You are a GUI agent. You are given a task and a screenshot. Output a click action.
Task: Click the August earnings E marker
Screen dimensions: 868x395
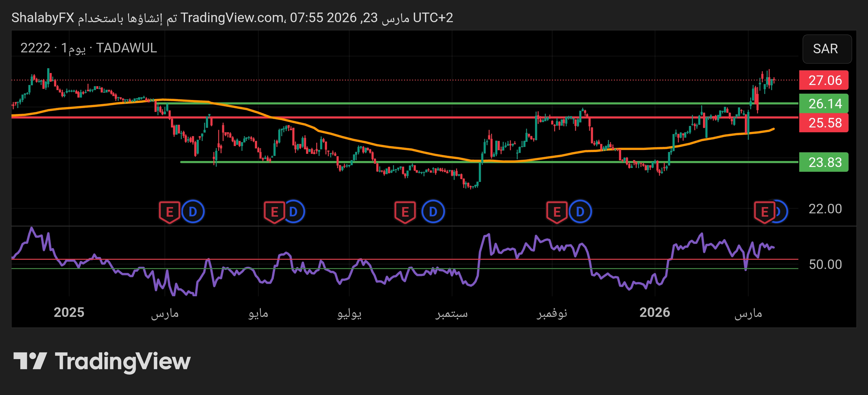tap(405, 212)
